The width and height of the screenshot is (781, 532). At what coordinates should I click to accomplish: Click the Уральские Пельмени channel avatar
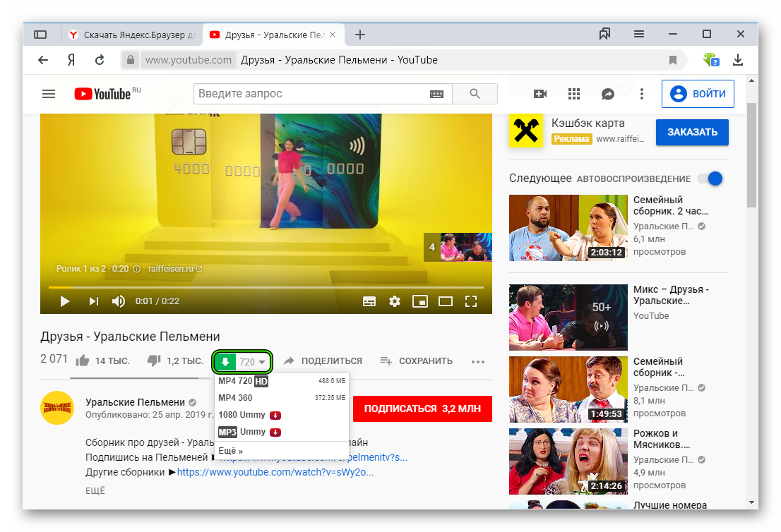click(57, 408)
